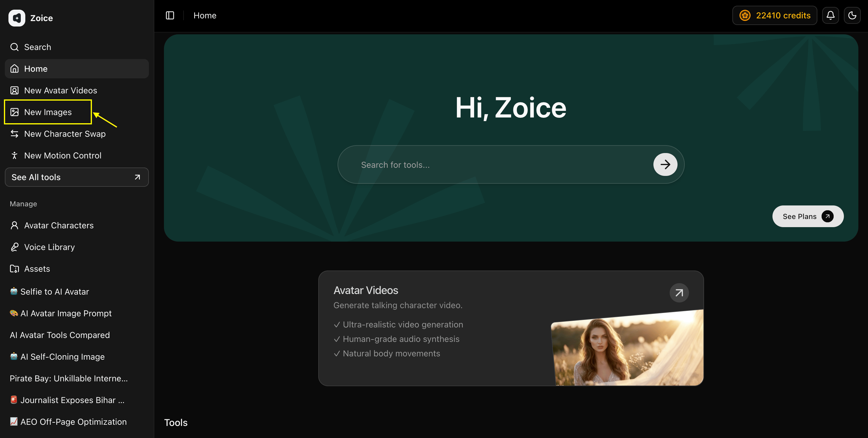This screenshot has height=438, width=868.
Task: Open AI Avatar Tools Compared entry
Action: point(77,335)
